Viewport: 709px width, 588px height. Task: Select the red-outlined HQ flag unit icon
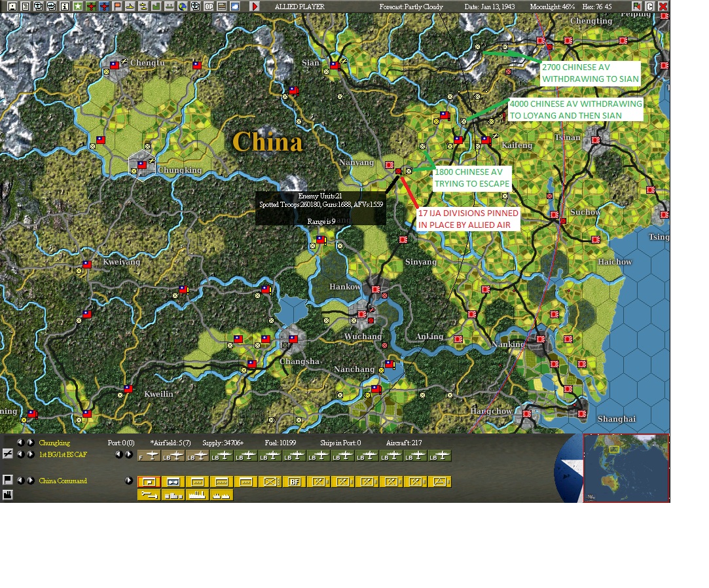coord(149,482)
